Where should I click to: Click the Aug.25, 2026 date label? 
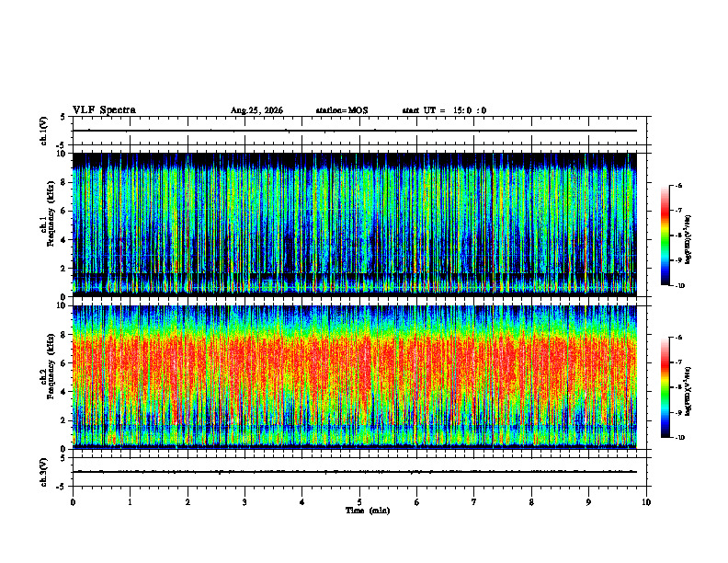[x=256, y=110]
